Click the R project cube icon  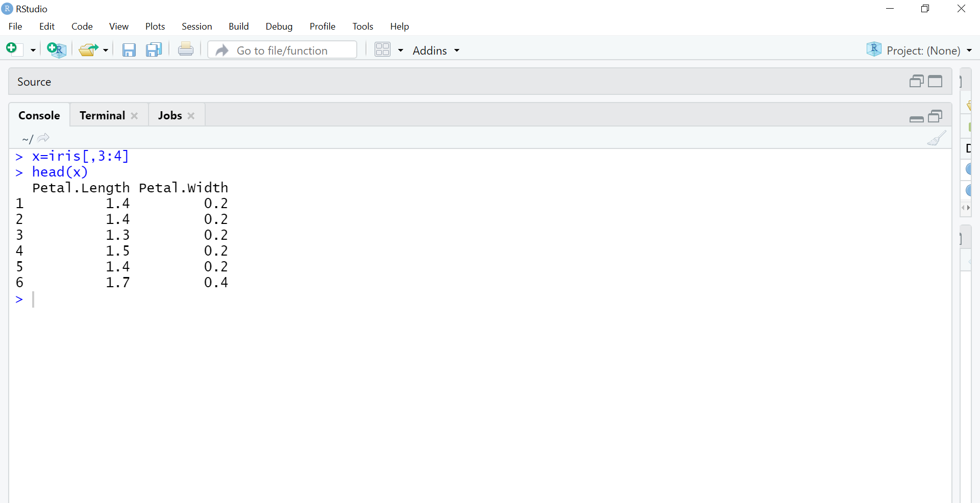pyautogui.click(x=874, y=49)
